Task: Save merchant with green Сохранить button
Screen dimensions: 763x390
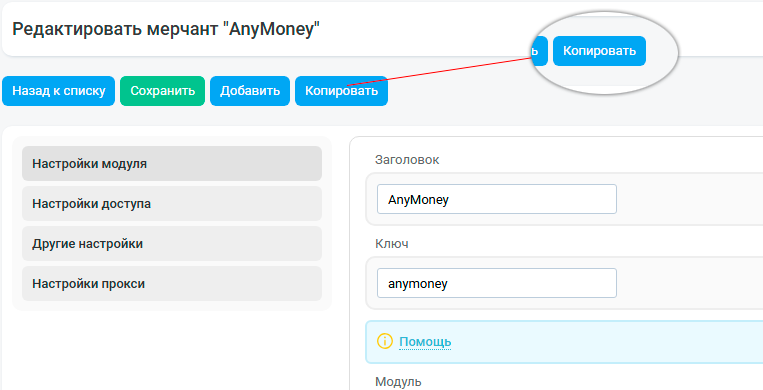Action: (x=163, y=91)
